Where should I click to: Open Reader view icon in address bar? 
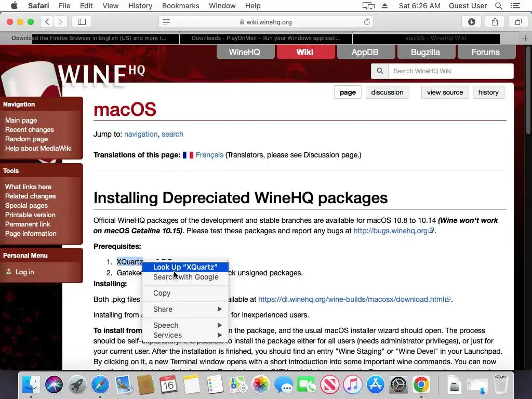pos(166,22)
